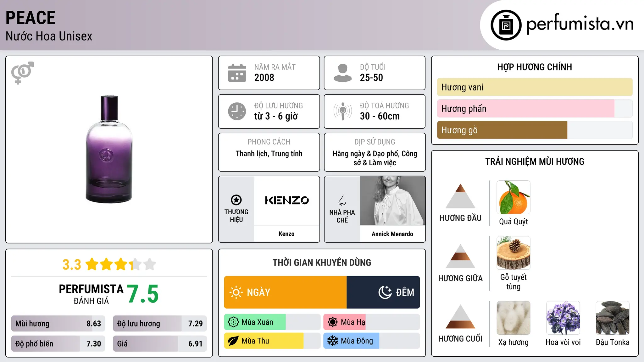Screen dimensions: 644x362
Task: Click the flower icon for Mùa Xuân
Action: coord(233,322)
